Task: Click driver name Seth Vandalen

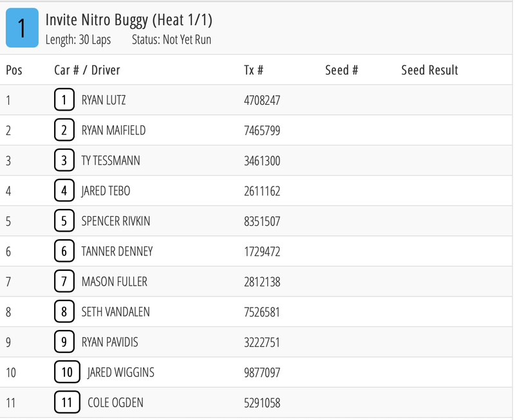Action: click(115, 312)
